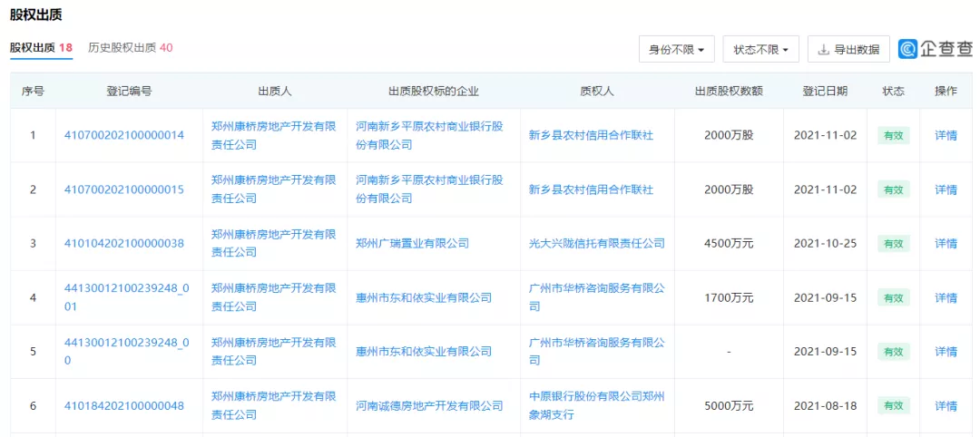The width and height of the screenshot is (980, 437).
Task: Switch to the 历史股权出质 40 tab
Action: [x=131, y=48]
